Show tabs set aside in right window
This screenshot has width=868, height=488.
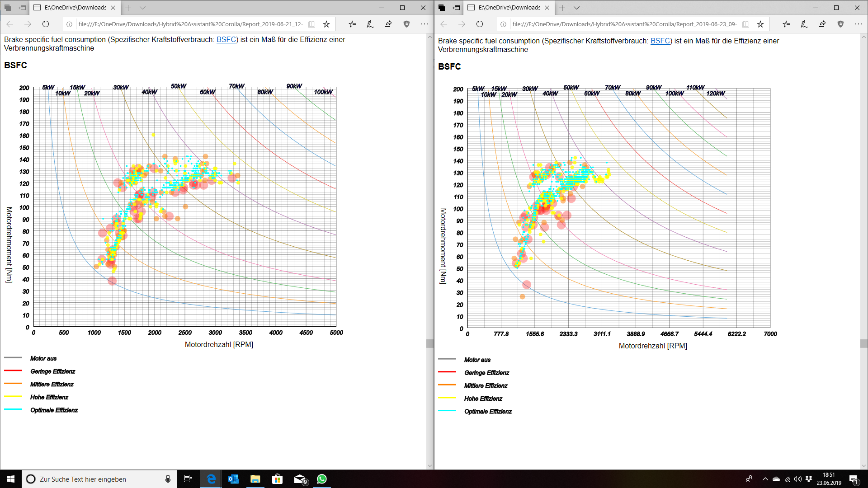click(x=442, y=8)
